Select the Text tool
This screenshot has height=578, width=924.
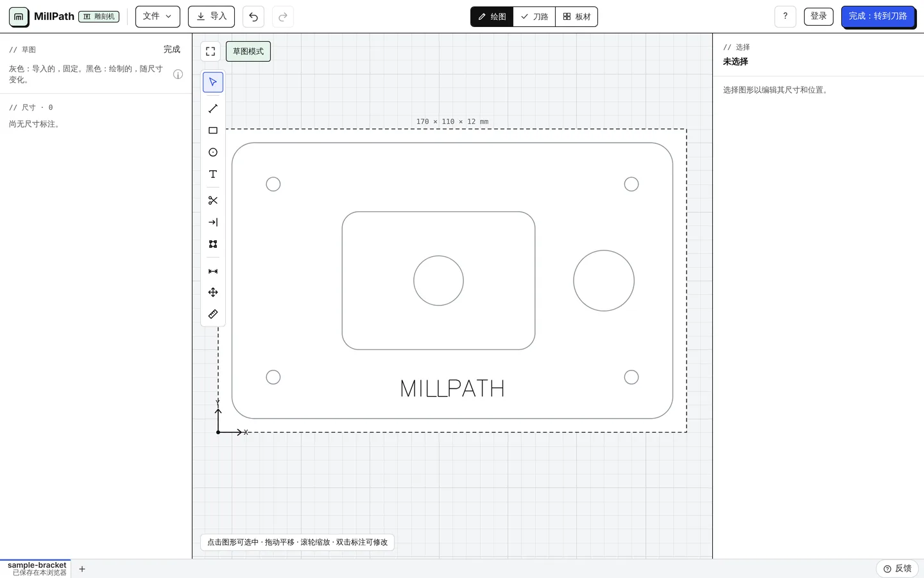click(x=213, y=174)
